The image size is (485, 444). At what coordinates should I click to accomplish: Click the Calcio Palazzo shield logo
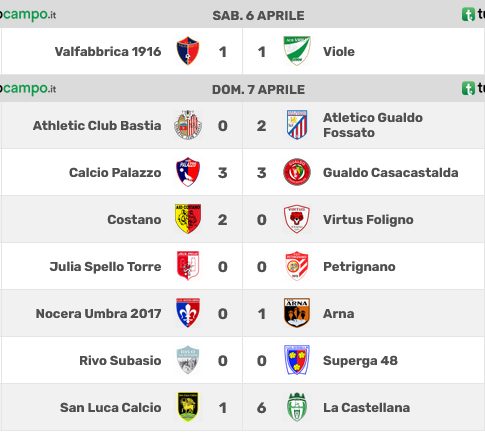tap(188, 172)
